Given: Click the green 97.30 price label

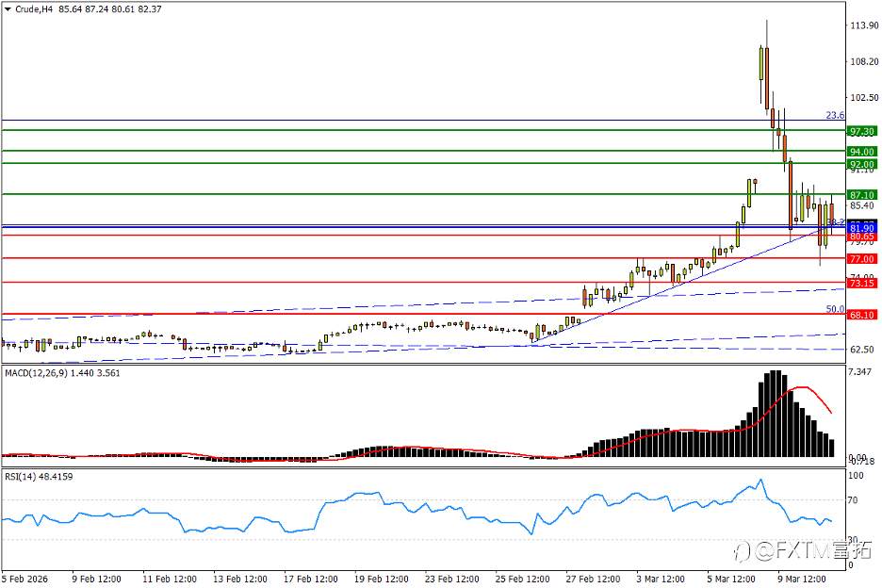Looking at the screenshot, I should (862, 131).
